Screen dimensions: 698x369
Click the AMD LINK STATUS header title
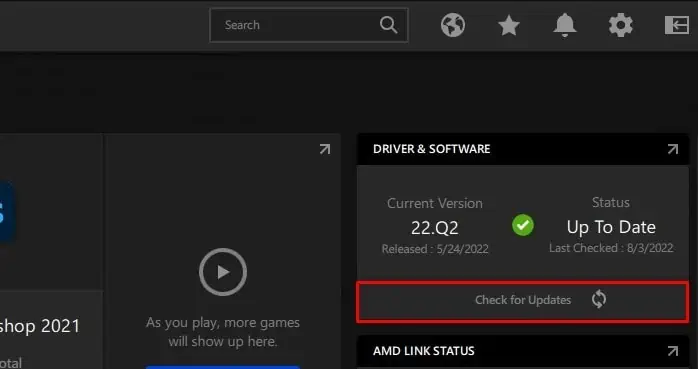coord(423,351)
